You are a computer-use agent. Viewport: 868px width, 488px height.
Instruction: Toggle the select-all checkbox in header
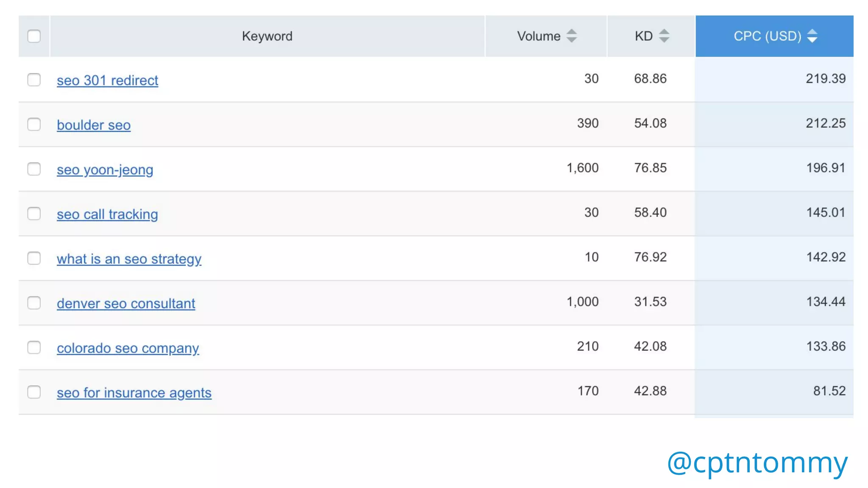(34, 36)
